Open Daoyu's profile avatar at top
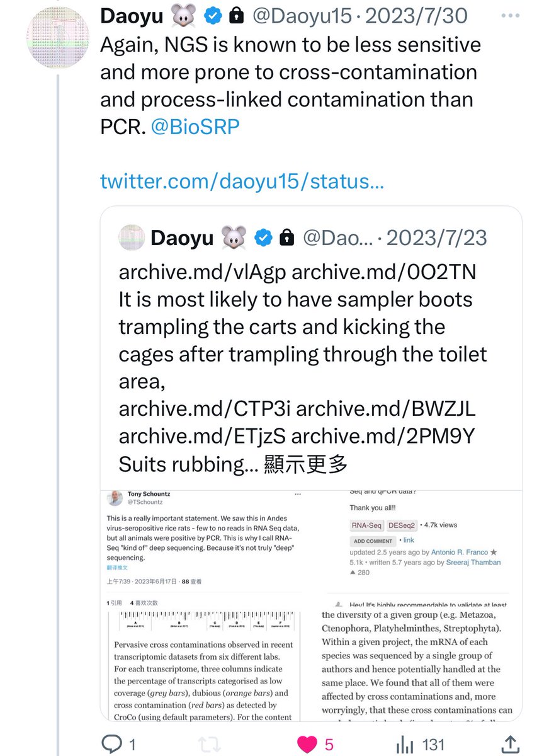This screenshot has width=549, height=756. 58,37
